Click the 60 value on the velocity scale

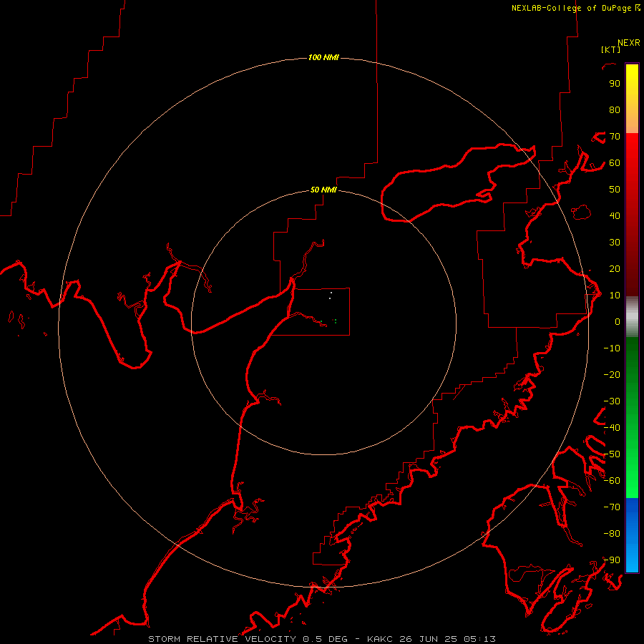pyautogui.click(x=615, y=163)
